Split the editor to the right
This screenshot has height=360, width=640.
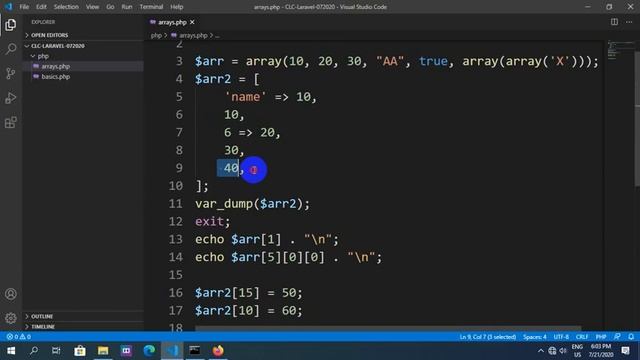click(x=614, y=22)
